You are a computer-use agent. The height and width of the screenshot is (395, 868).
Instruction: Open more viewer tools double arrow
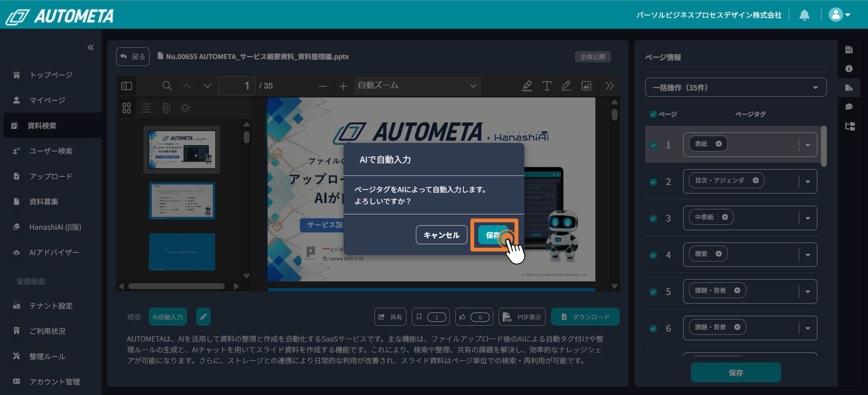click(609, 86)
